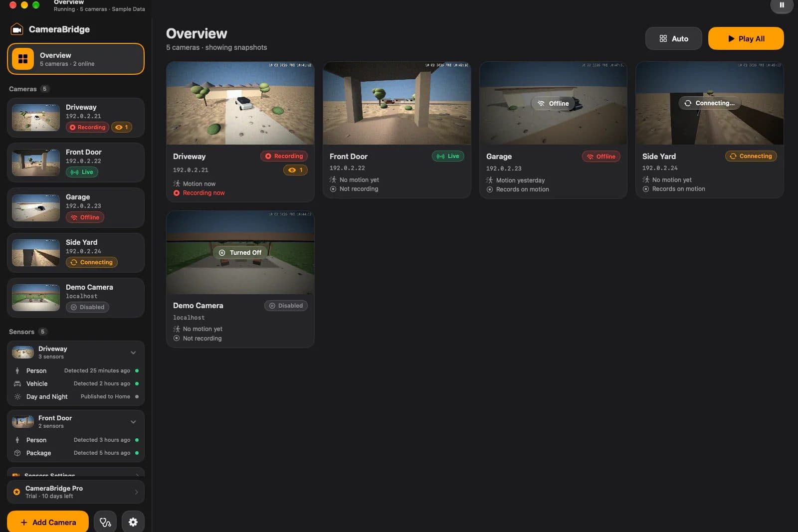Collapse the Driveway sensors group
Image resolution: width=798 pixels, height=532 pixels.
click(133, 353)
